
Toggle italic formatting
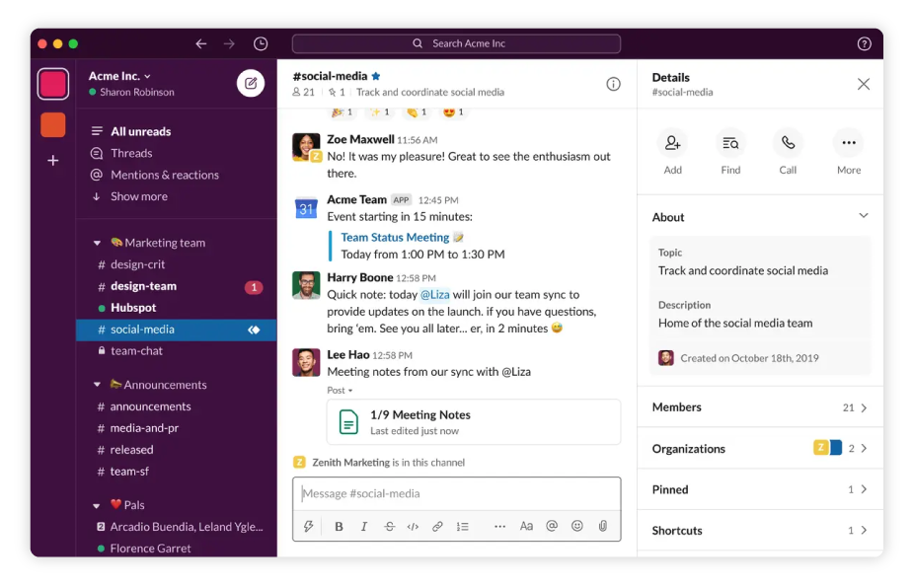pos(364,526)
